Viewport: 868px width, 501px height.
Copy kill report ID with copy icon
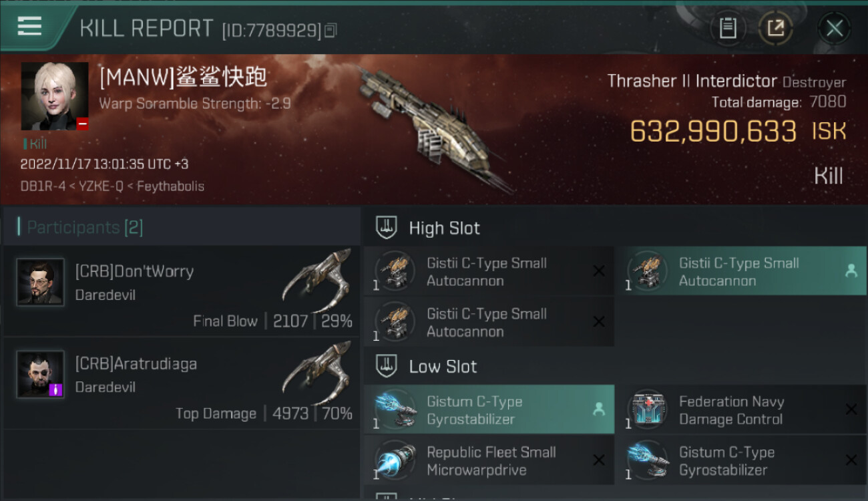(x=331, y=30)
